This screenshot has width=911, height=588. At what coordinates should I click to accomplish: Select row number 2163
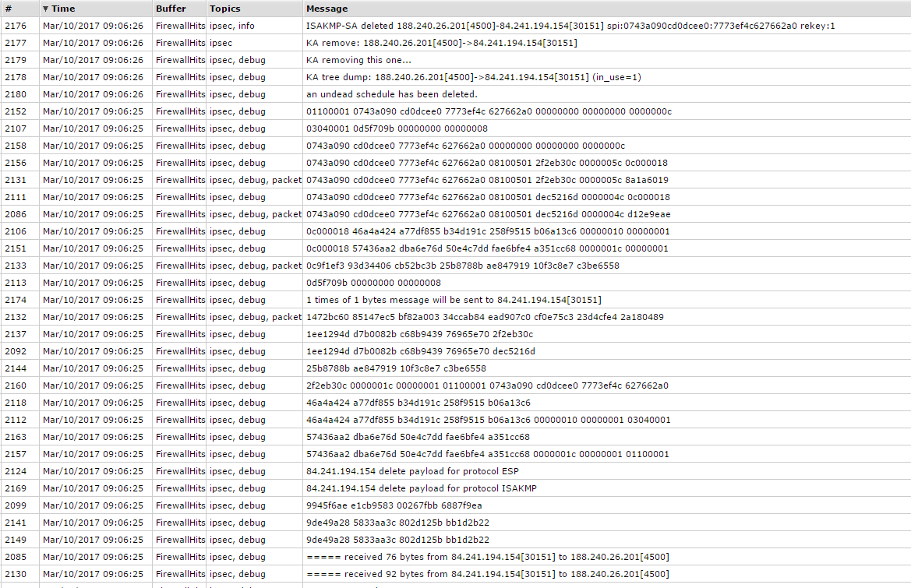(16, 436)
